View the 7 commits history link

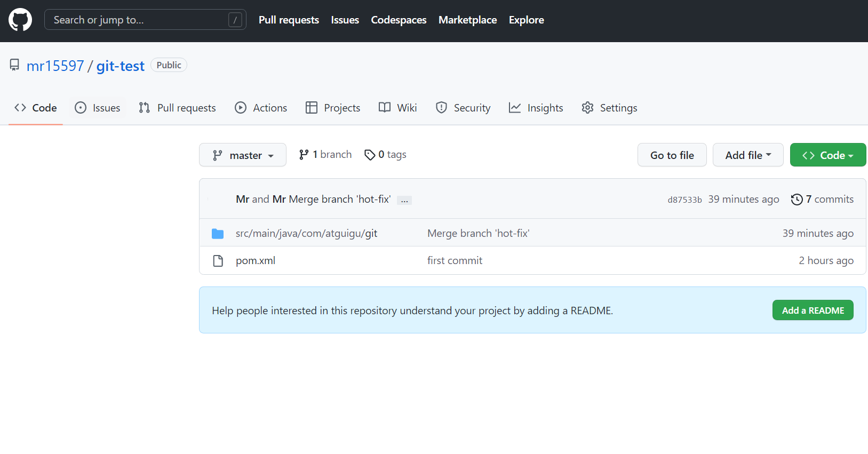(822, 199)
